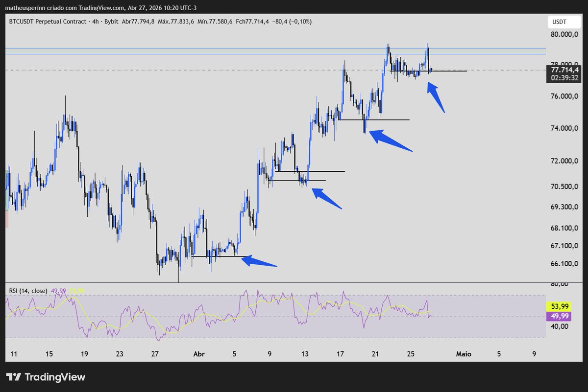Click the 70.500,0 price axis label
The height and width of the screenshot is (392, 588).
point(563,186)
